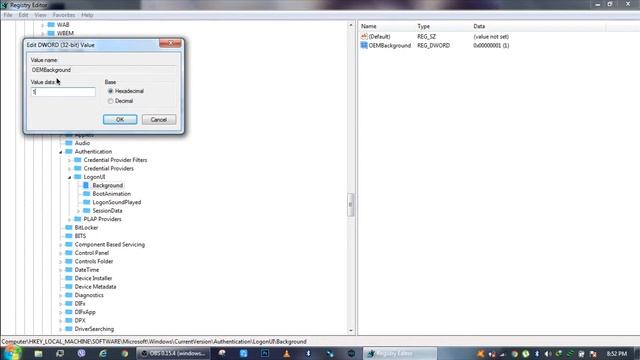Switch to OBS window in taskbar

click(173, 353)
